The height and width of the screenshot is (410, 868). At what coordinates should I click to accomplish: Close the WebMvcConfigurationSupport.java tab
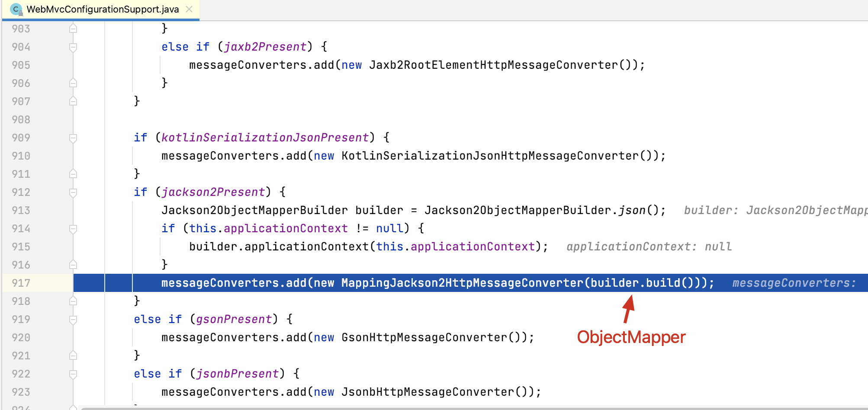click(189, 9)
